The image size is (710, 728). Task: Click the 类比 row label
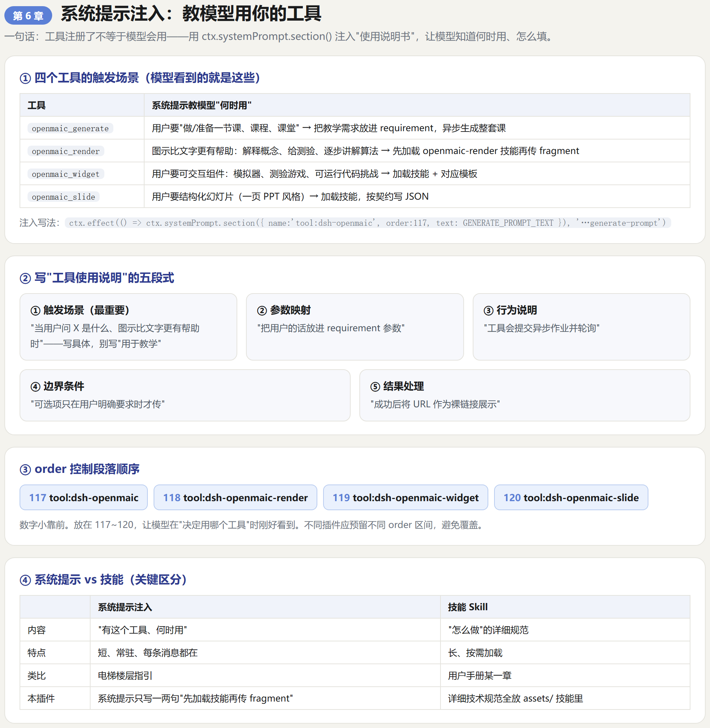pos(37,675)
